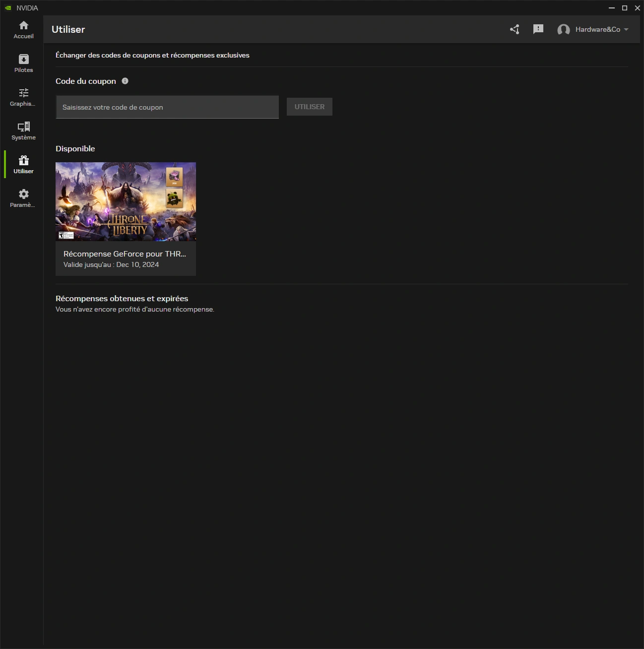
Task: Show coupon code info tooltip icon
Action: tap(125, 81)
